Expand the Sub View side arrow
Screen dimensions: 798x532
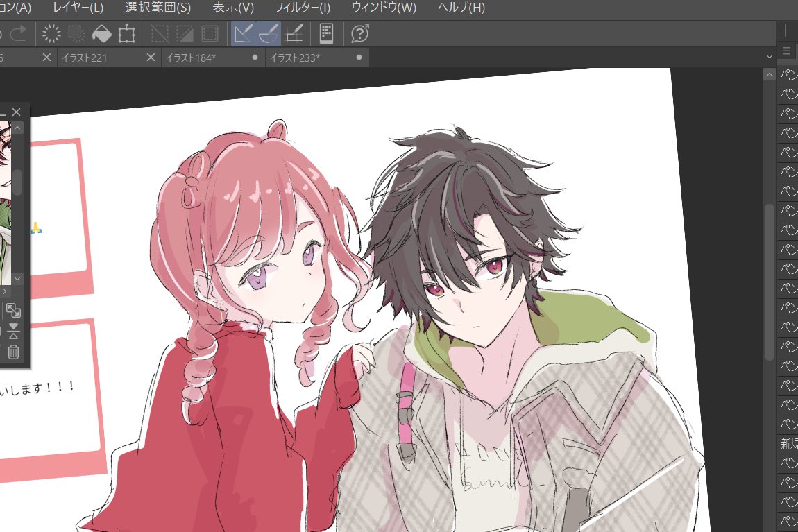5,291
